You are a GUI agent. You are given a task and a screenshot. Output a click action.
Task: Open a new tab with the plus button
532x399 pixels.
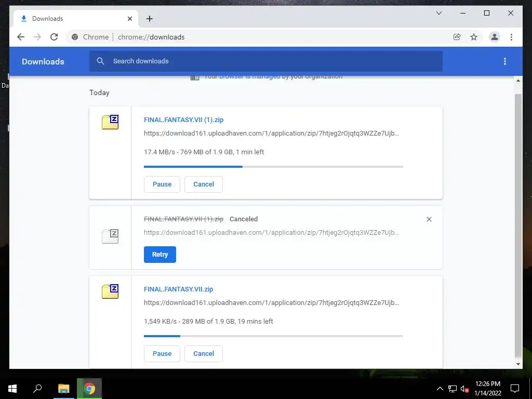click(150, 19)
